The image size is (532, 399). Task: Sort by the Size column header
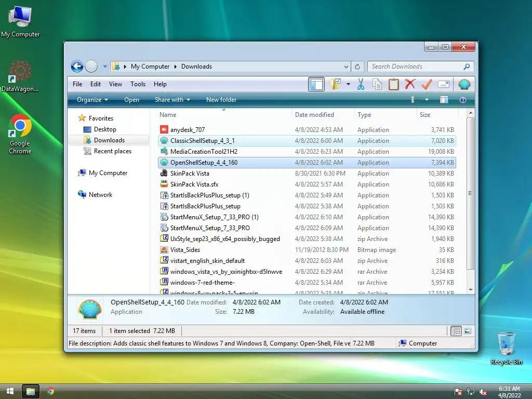click(437, 115)
